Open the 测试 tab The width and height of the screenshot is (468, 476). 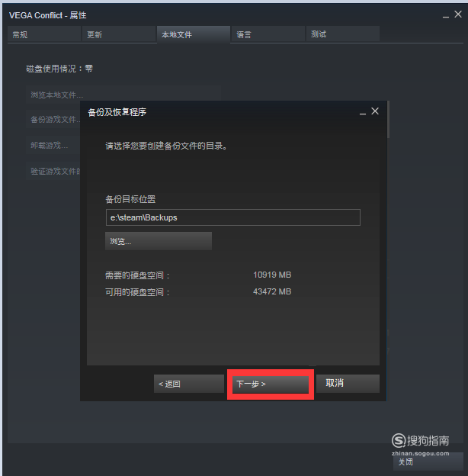343,34
